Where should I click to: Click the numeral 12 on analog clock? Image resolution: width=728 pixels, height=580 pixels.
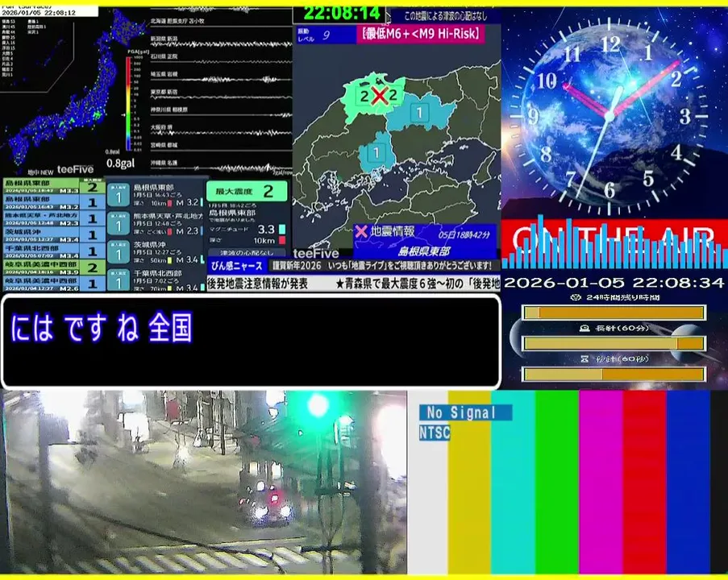point(610,44)
